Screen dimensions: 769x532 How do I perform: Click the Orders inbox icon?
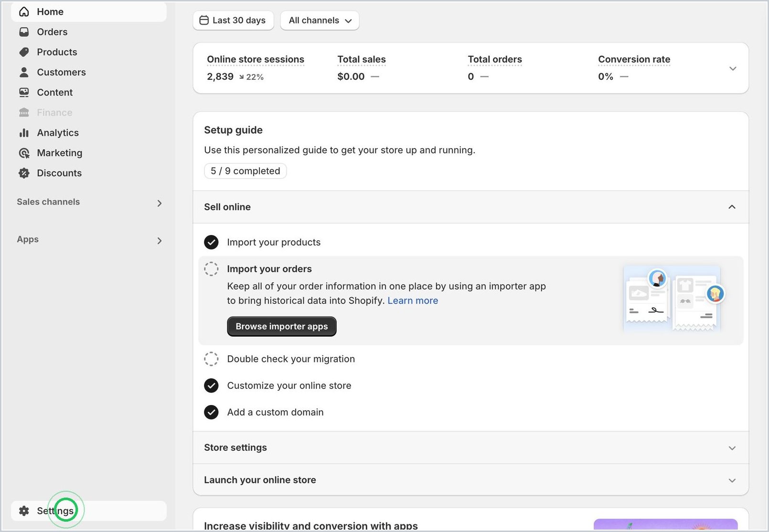pyautogui.click(x=24, y=32)
